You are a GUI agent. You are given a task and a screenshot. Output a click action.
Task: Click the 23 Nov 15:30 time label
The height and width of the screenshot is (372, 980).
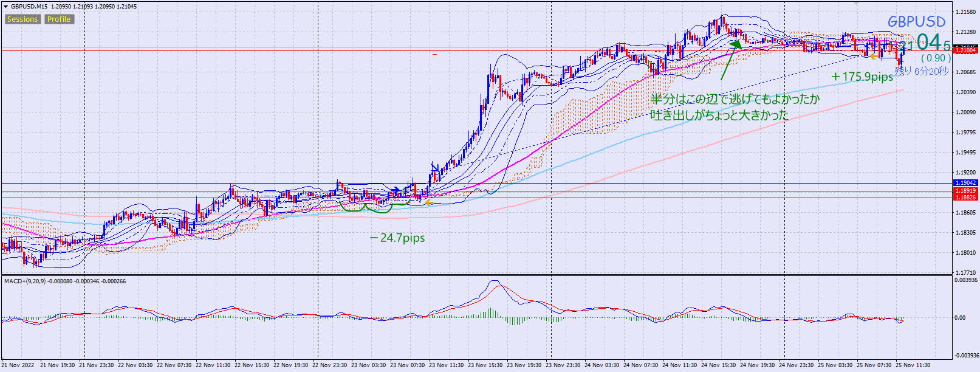click(x=485, y=365)
